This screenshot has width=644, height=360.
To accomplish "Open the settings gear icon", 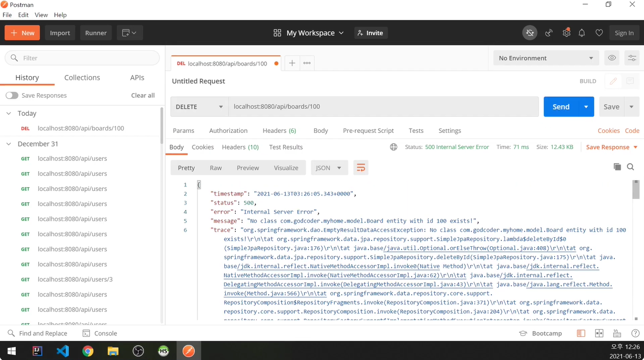I will tap(566, 33).
